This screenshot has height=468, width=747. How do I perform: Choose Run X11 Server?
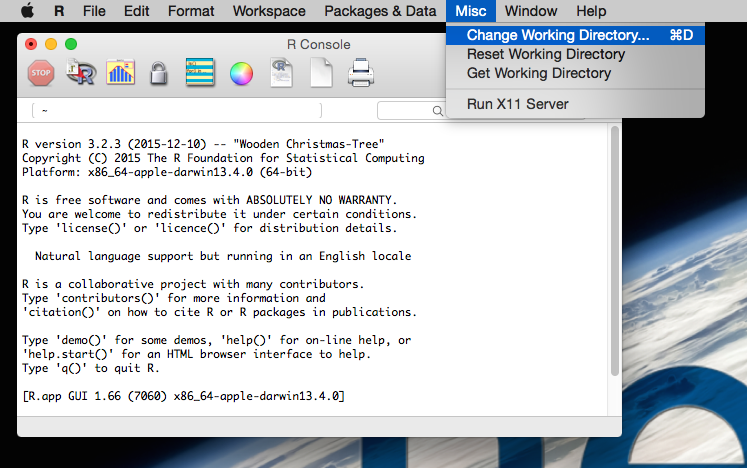pos(575,104)
